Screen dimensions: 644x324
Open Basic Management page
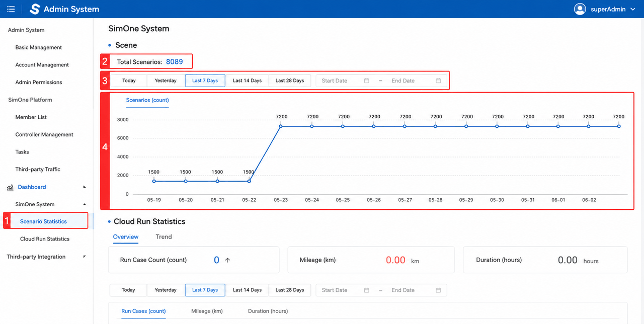click(39, 47)
